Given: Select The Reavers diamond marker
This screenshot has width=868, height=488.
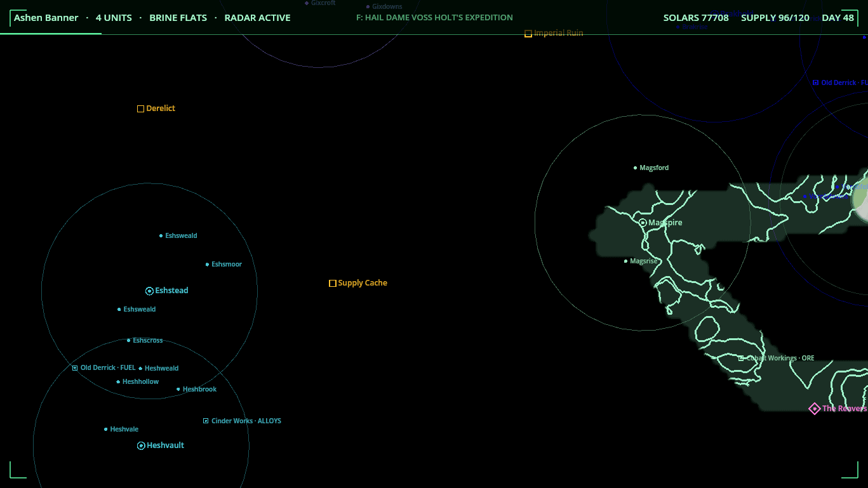Looking at the screenshot, I should tap(814, 409).
